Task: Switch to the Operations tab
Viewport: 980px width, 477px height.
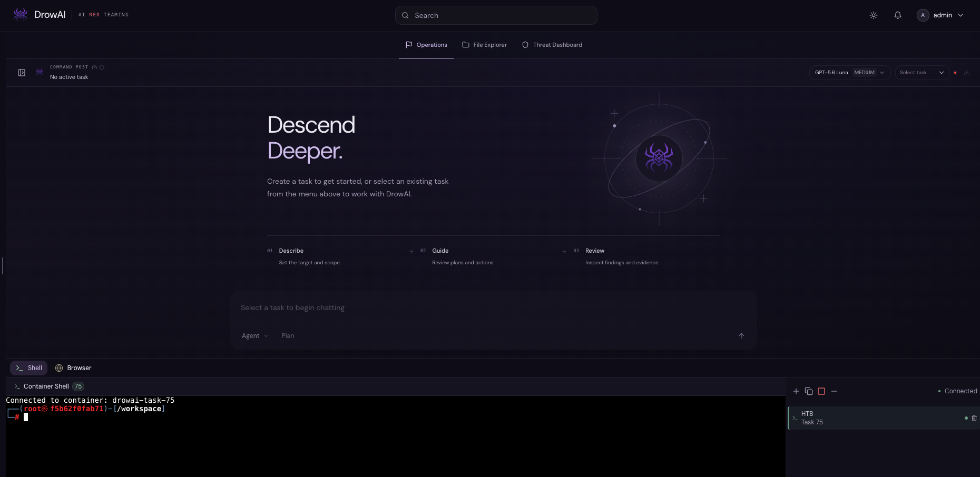Action: click(426, 45)
